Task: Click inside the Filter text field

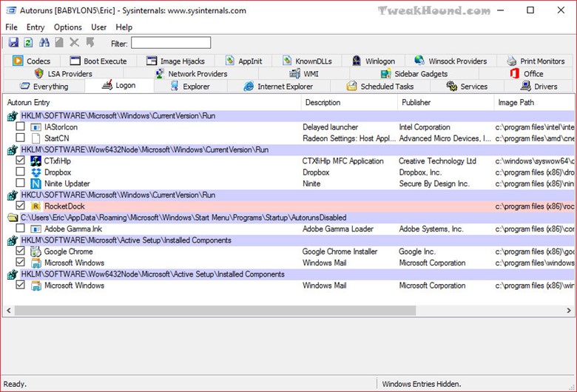Action: [x=171, y=43]
